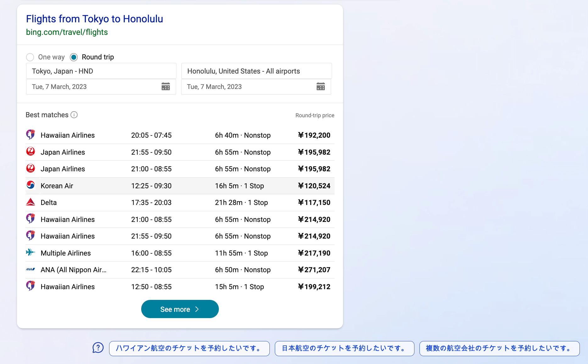
Task: Open Flights from Tokyo to Honolulu link
Action: [x=94, y=19]
